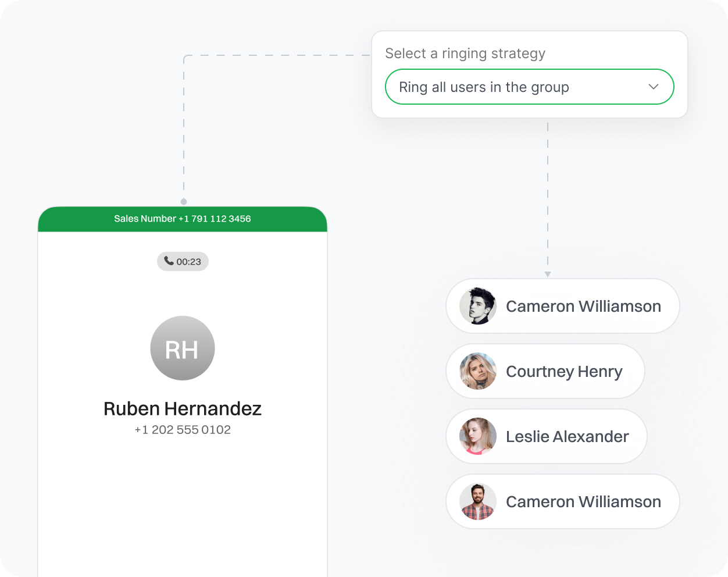This screenshot has width=728, height=577.
Task: Select the last Cameron Williamson name in the list
Action: click(x=583, y=502)
